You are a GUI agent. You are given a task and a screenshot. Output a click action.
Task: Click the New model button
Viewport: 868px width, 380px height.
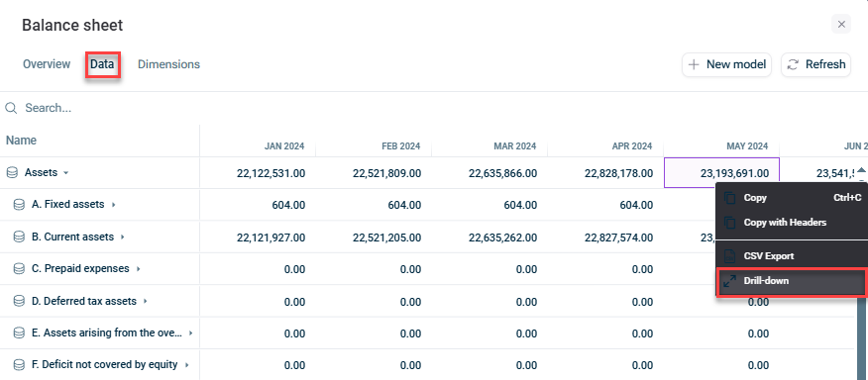tap(727, 64)
